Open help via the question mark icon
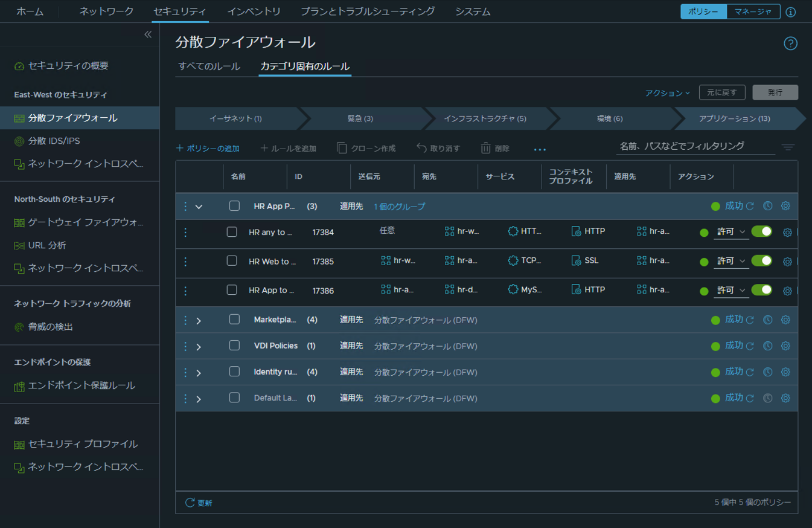This screenshot has width=812, height=528. (x=790, y=43)
